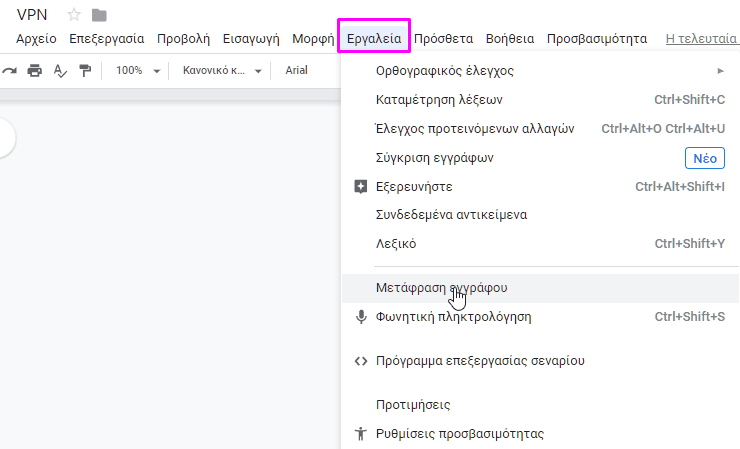740x449 pixels.
Task: Click the print icon in toolbar
Action: pos(34,71)
